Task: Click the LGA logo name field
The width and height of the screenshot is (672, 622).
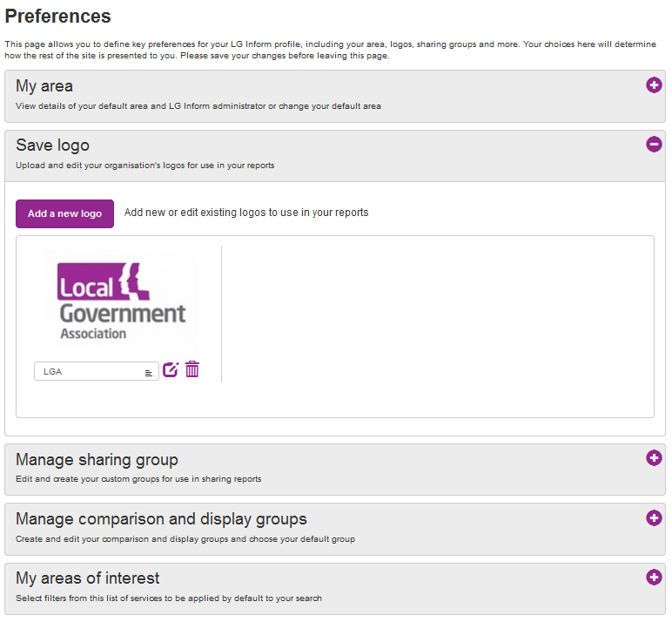Action: (x=97, y=371)
